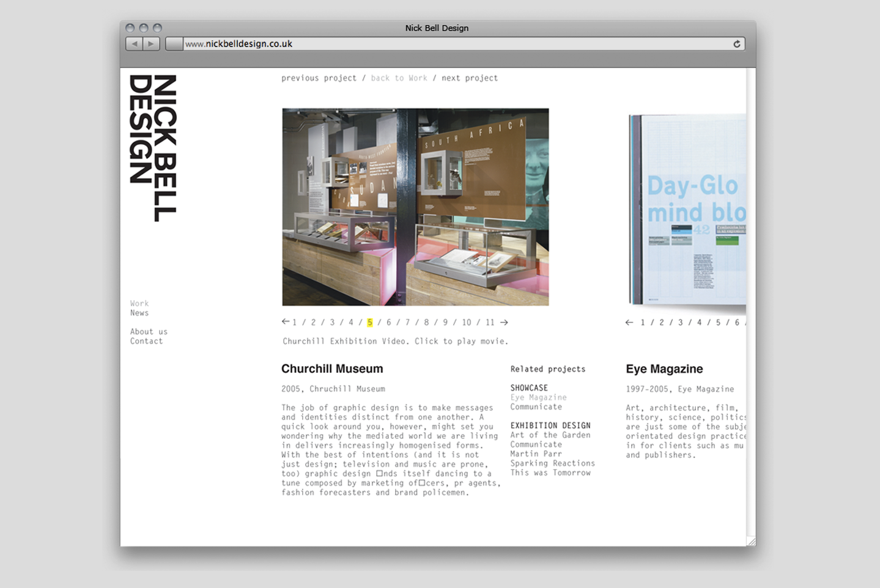Select Eye Magazine image 3 in pager
The height and width of the screenshot is (588, 880).
680,322
